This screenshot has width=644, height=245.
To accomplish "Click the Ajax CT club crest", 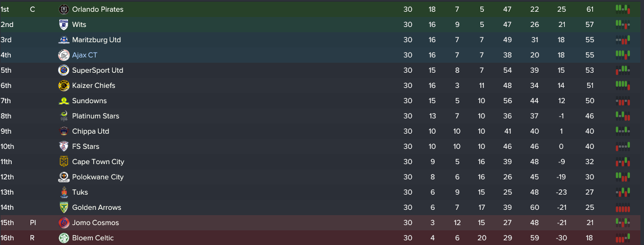I will pos(64,55).
